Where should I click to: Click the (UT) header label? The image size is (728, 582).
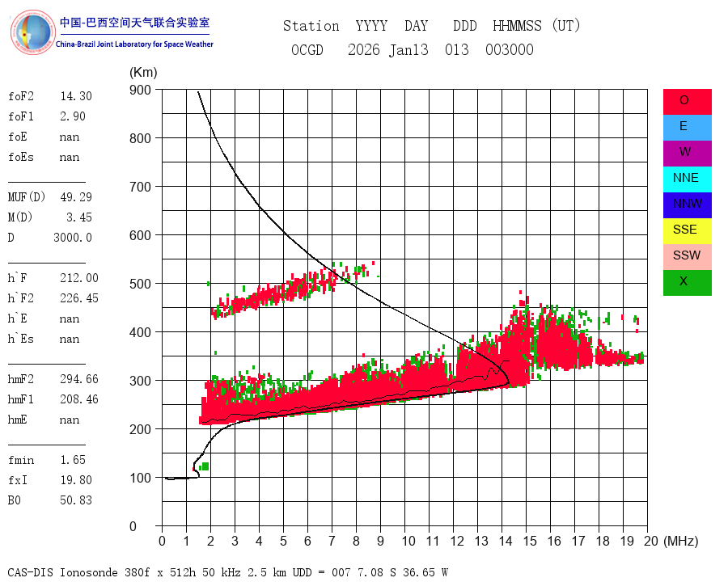point(566,26)
